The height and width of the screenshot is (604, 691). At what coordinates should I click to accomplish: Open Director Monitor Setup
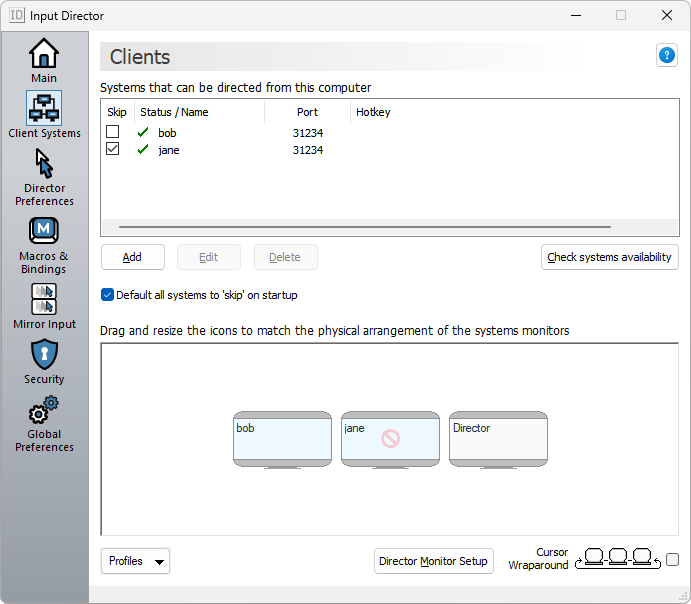point(433,561)
